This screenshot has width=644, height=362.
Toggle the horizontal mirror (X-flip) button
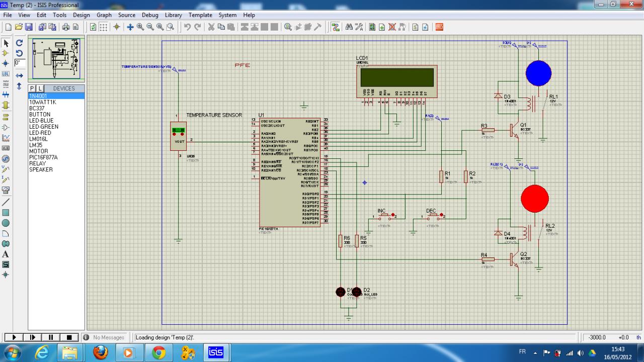(19, 75)
